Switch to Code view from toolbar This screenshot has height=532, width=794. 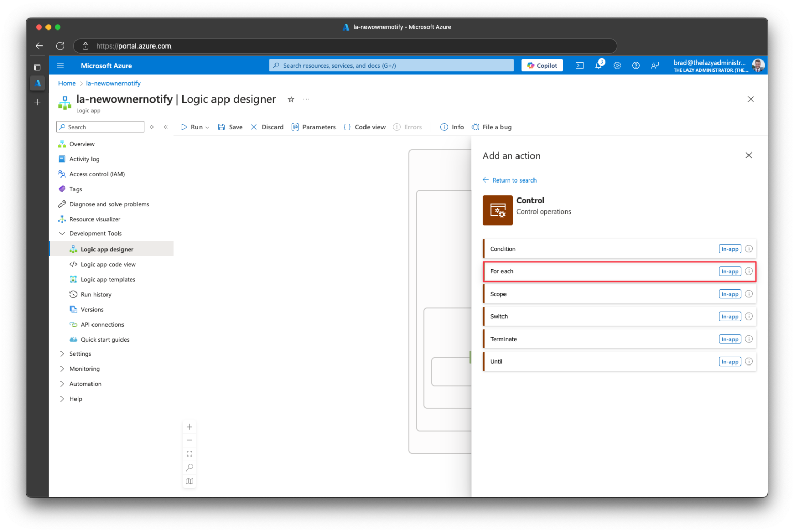(365, 127)
